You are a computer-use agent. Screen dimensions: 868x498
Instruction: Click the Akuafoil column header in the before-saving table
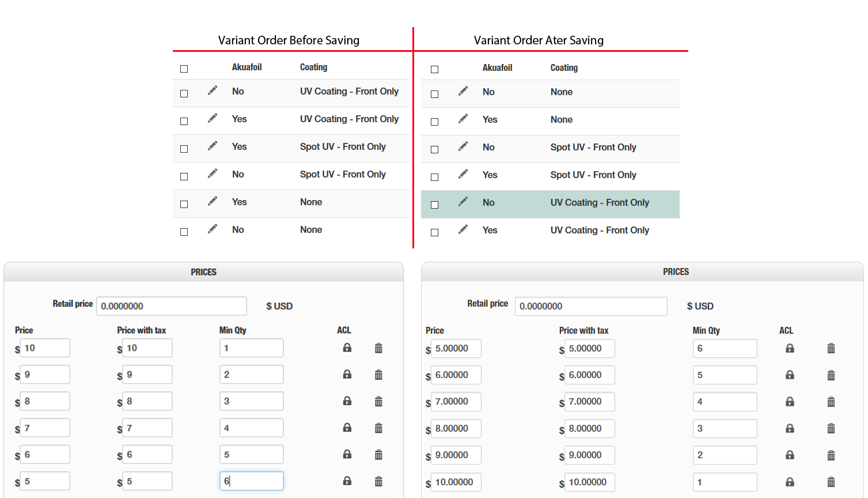click(247, 67)
